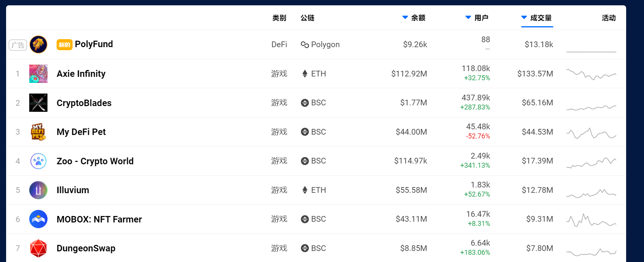Click the 活动 column header
This screenshot has height=262, width=644.
click(609, 18)
